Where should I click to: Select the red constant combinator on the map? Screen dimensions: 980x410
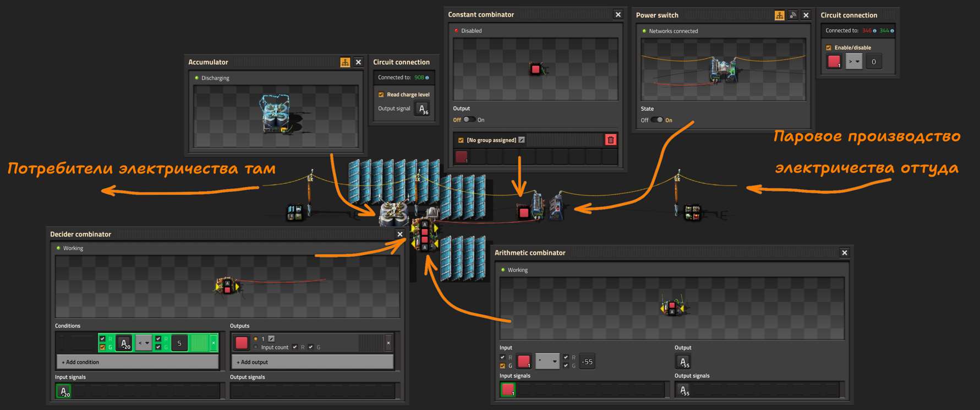523,212
